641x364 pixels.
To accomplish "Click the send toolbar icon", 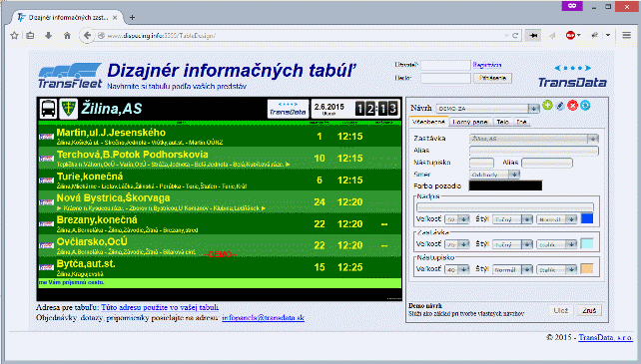I will [553, 36].
